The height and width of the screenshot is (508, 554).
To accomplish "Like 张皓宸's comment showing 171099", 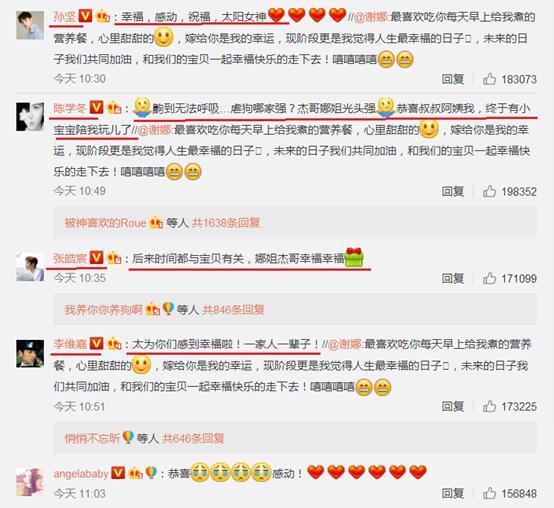I will point(489,278).
